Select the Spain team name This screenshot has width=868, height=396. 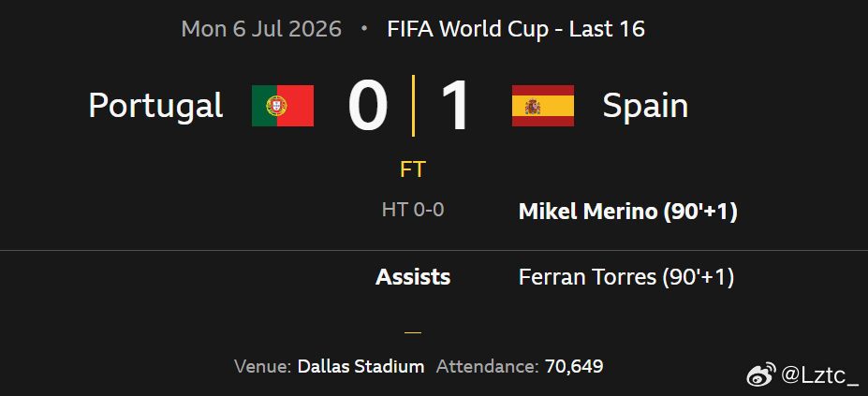645,107
